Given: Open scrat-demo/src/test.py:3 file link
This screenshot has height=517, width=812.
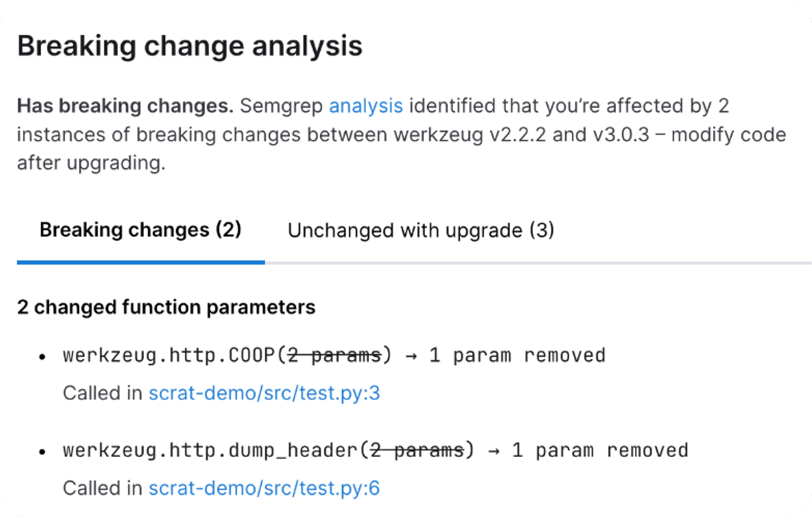Looking at the screenshot, I should tap(264, 393).
